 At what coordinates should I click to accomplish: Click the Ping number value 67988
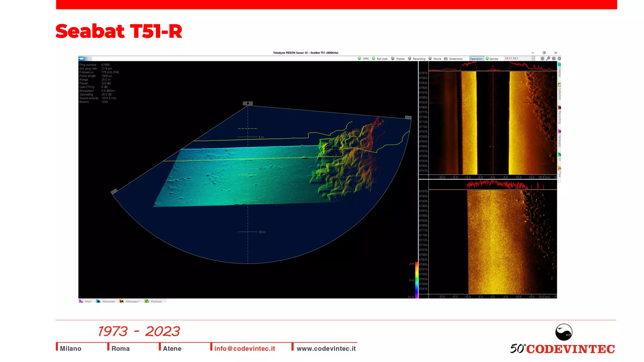(x=105, y=65)
